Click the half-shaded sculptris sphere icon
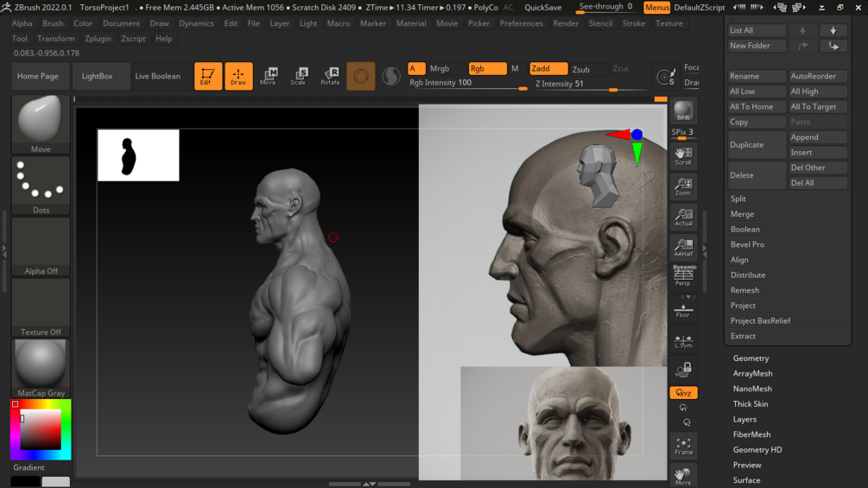Viewport: 868px width, 488px height. 391,76
